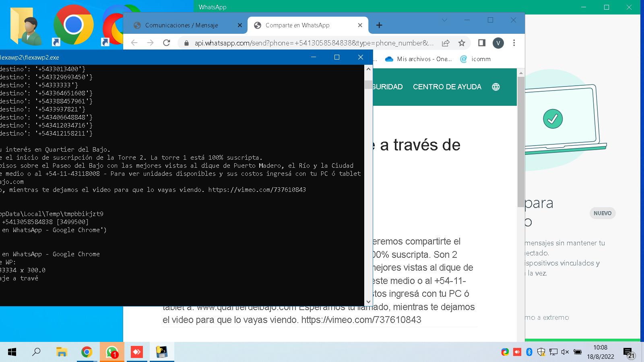Open a new Chrome tab
644x362 pixels.
[x=379, y=25]
